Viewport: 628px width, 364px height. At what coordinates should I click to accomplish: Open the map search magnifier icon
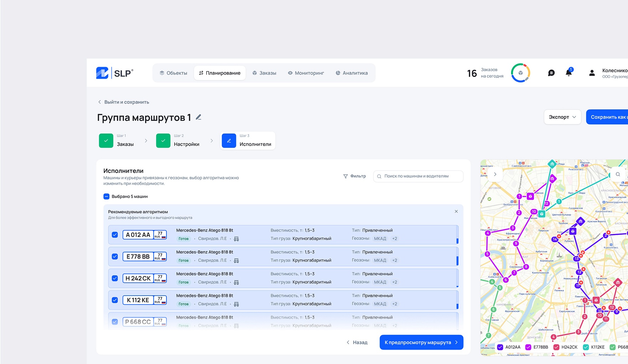coord(618,174)
